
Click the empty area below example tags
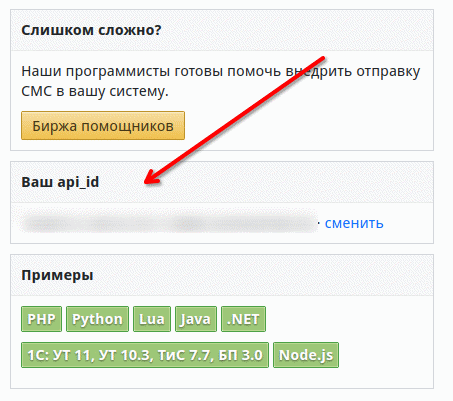click(222, 378)
